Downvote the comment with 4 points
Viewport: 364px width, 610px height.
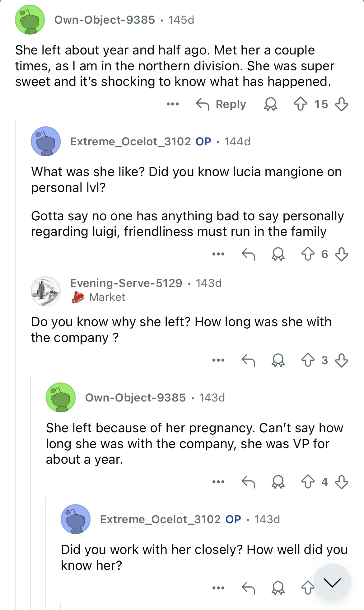click(341, 482)
